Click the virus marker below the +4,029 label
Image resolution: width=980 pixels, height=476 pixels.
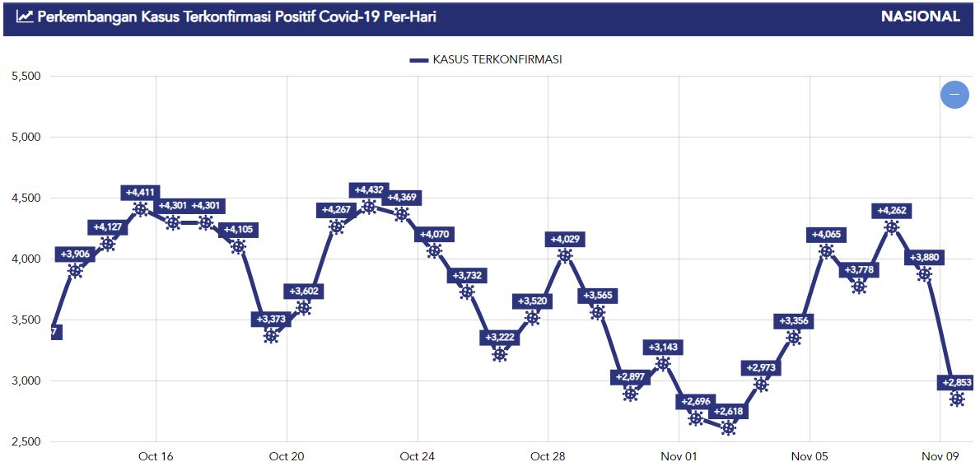tap(565, 256)
